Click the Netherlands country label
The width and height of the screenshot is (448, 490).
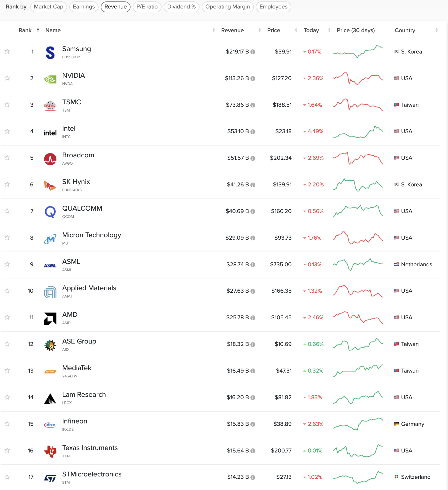point(417,264)
